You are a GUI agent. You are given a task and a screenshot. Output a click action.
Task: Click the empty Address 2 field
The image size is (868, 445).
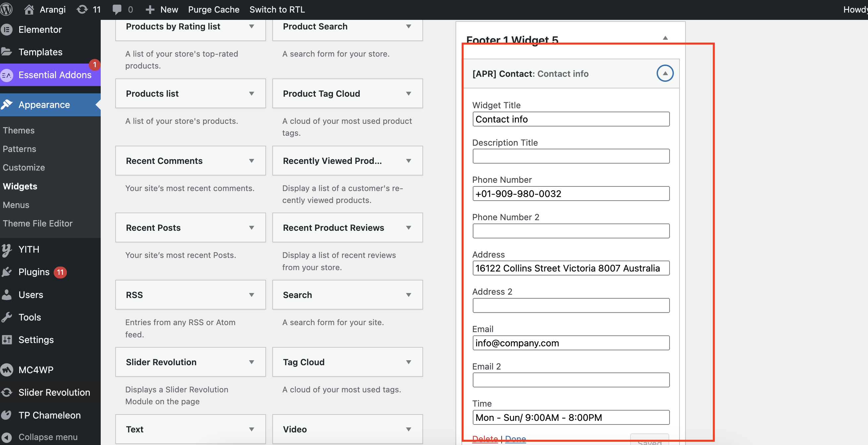571,306
